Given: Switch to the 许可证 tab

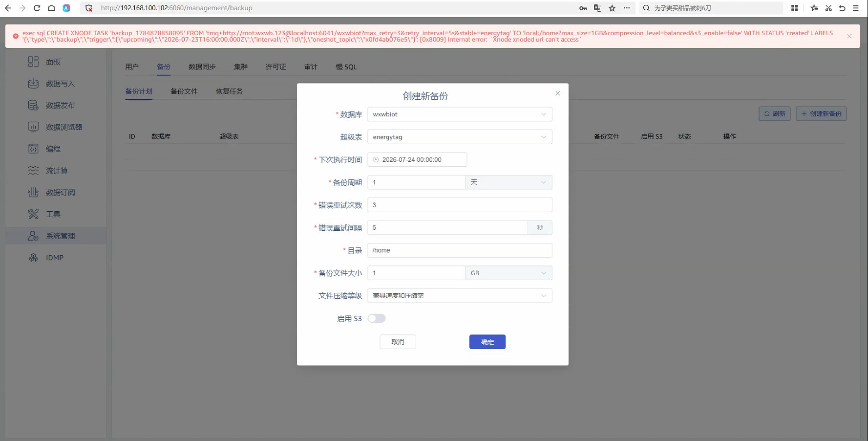Looking at the screenshot, I should [x=276, y=67].
